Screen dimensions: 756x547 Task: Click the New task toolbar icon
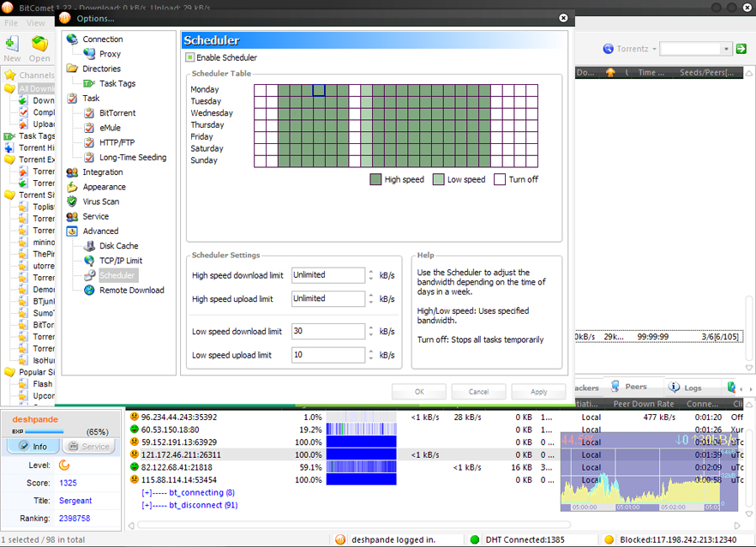[x=12, y=44]
